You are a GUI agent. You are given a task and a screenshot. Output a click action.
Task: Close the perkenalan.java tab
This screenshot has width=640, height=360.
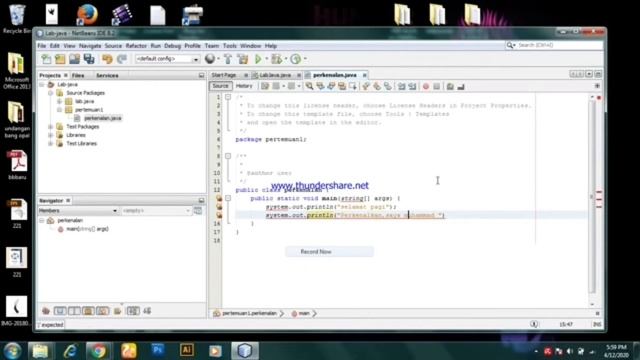(364, 76)
